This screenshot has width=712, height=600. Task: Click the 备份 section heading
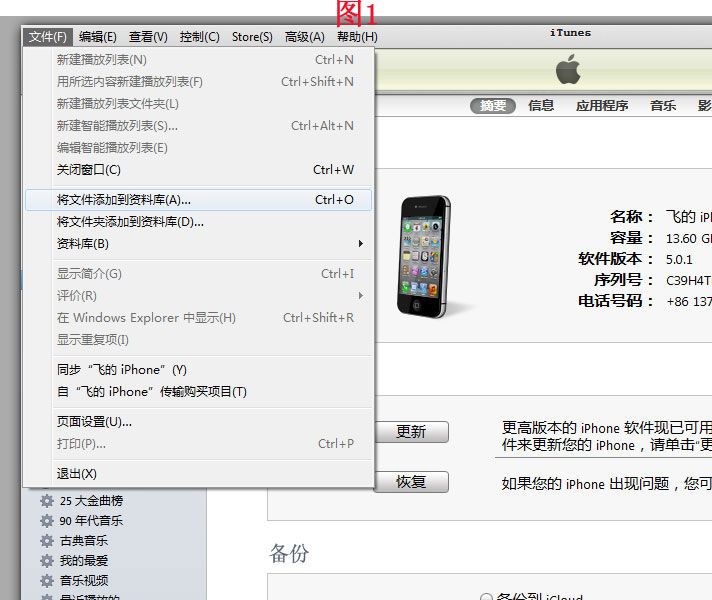point(289,554)
